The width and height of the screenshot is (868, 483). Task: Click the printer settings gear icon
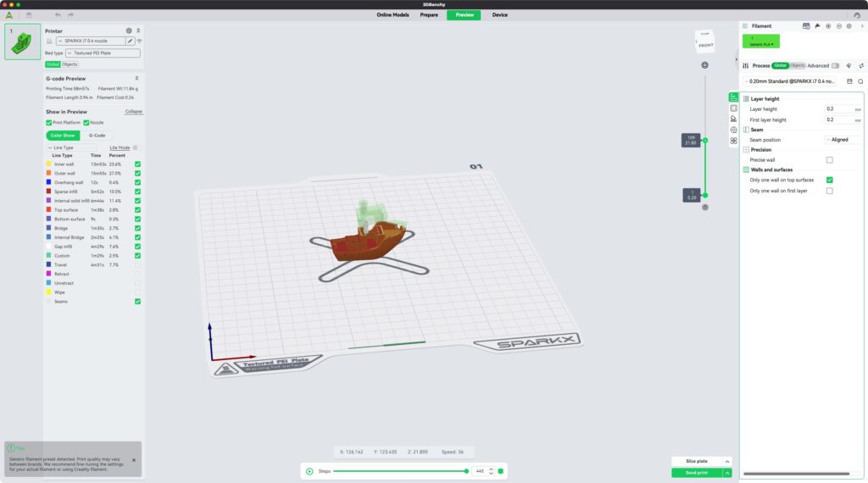tap(129, 31)
